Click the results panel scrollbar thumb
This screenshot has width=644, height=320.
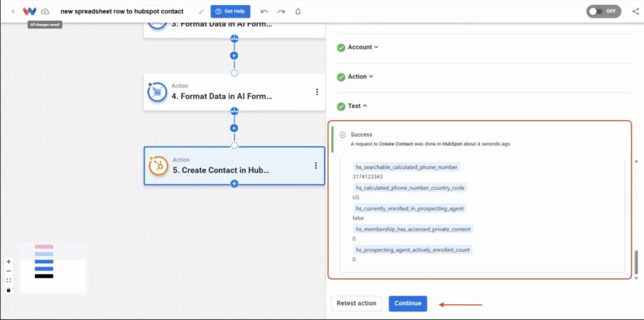point(636,262)
